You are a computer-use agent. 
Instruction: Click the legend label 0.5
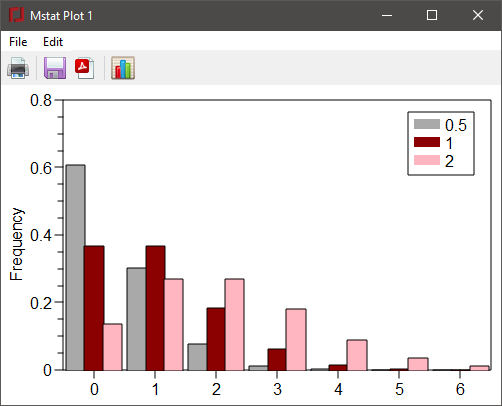tap(456, 125)
